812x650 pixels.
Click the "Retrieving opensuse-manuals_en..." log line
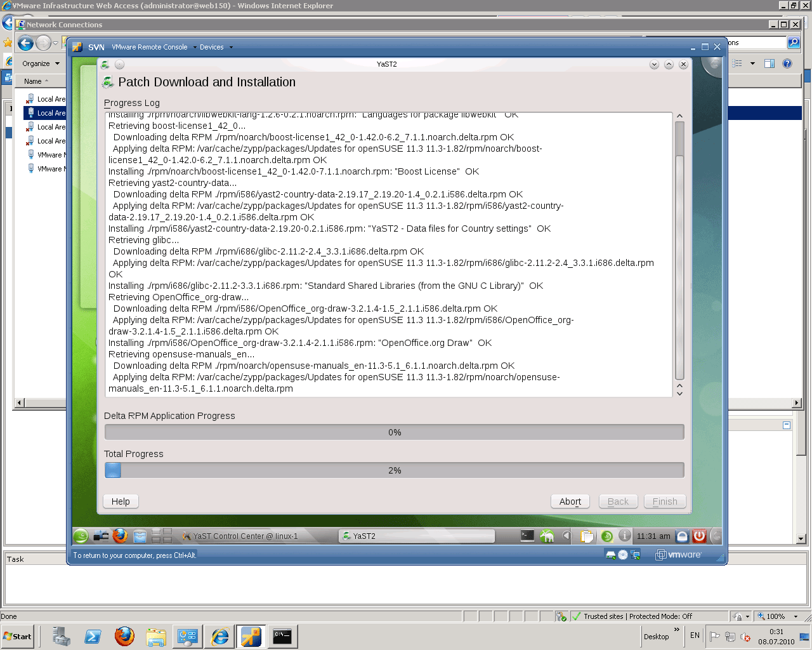[181, 354]
